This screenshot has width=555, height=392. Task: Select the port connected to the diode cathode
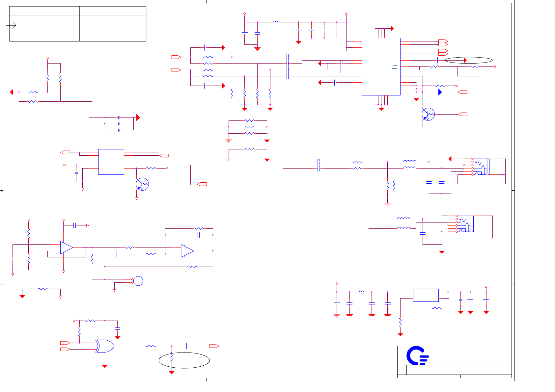[462, 92]
